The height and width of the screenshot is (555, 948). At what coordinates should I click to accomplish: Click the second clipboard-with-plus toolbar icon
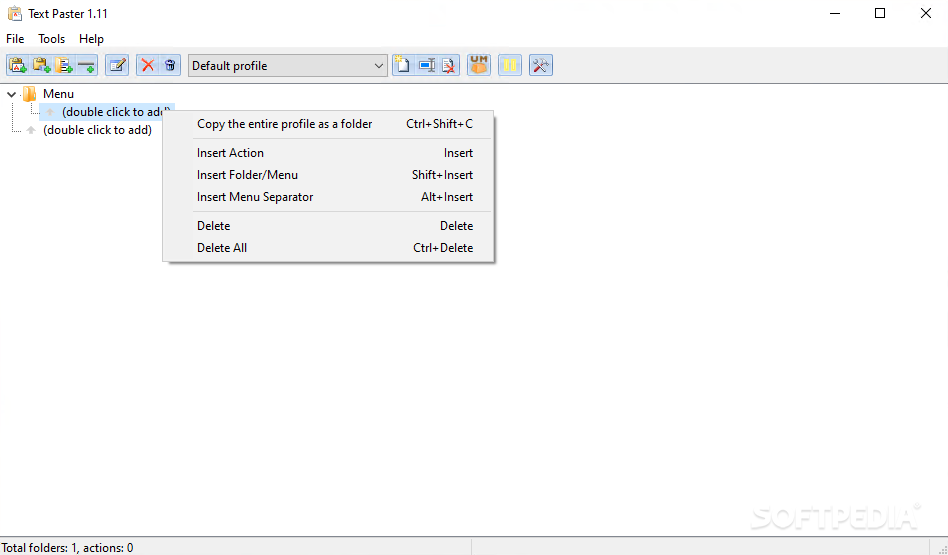pyautogui.click(x=41, y=65)
